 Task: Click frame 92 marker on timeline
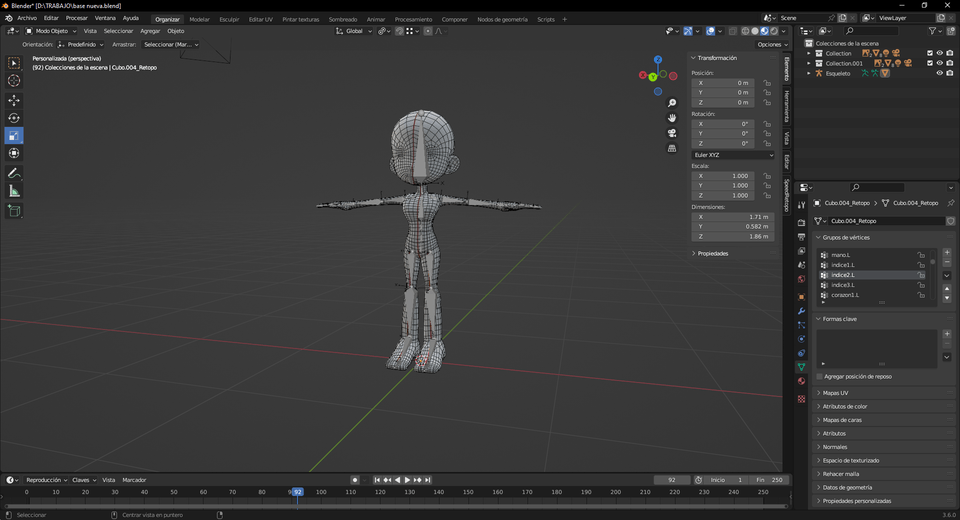pyautogui.click(x=297, y=492)
